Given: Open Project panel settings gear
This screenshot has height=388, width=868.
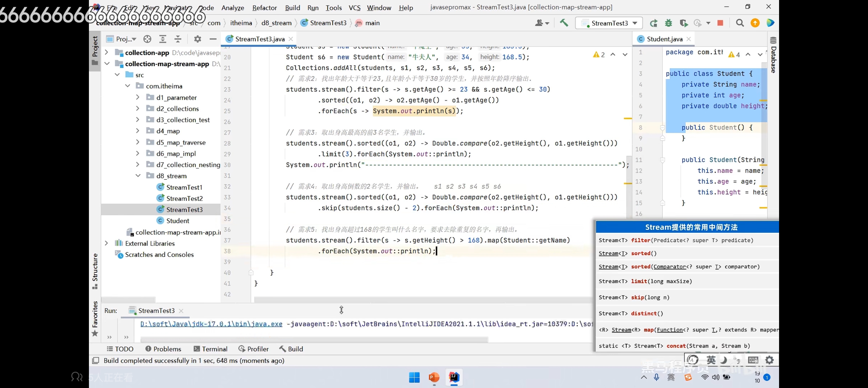Looking at the screenshot, I should pyautogui.click(x=198, y=39).
